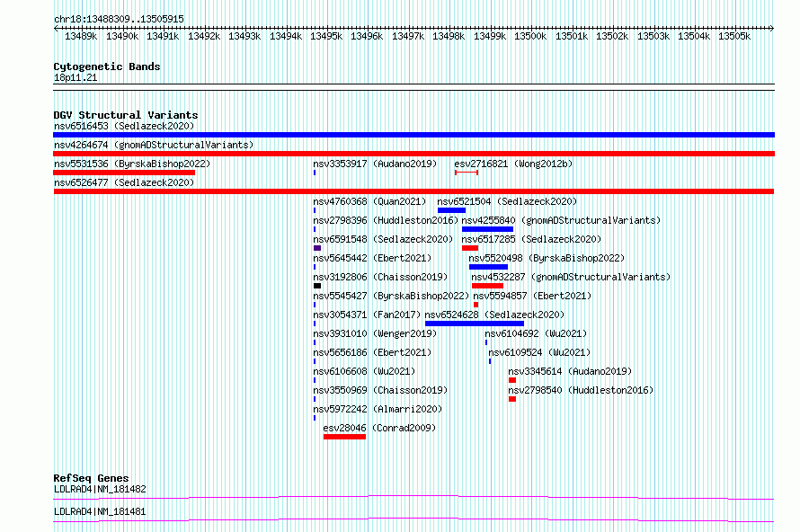Click the nsv6104692 (Wu2021) label
The image size is (800, 532).
tap(536, 333)
